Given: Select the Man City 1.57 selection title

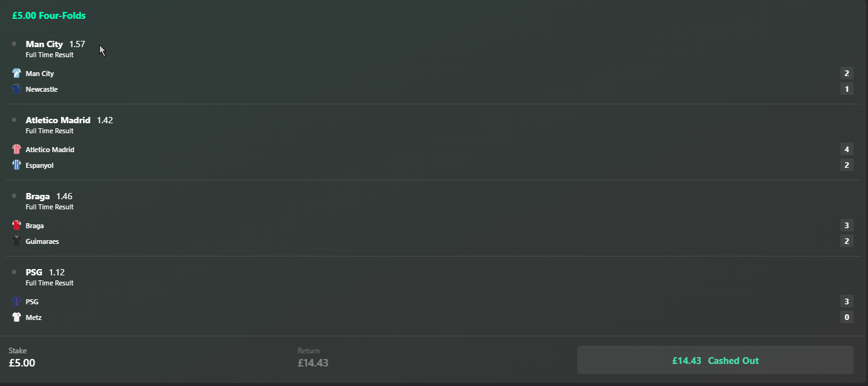Looking at the screenshot, I should coord(55,45).
